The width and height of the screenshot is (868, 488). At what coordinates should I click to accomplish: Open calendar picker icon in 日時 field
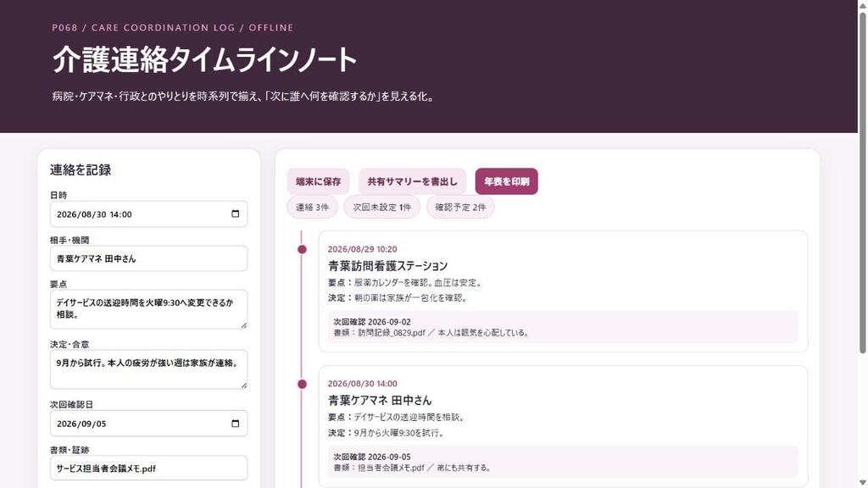(236, 214)
